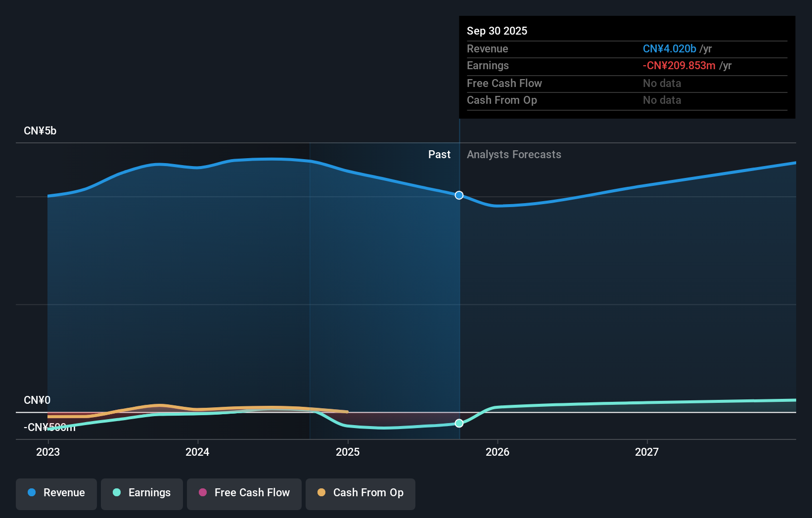Screen dimensions: 812x518
Task: Click the Earnings -CN¥209.853m value
Action: (678, 65)
